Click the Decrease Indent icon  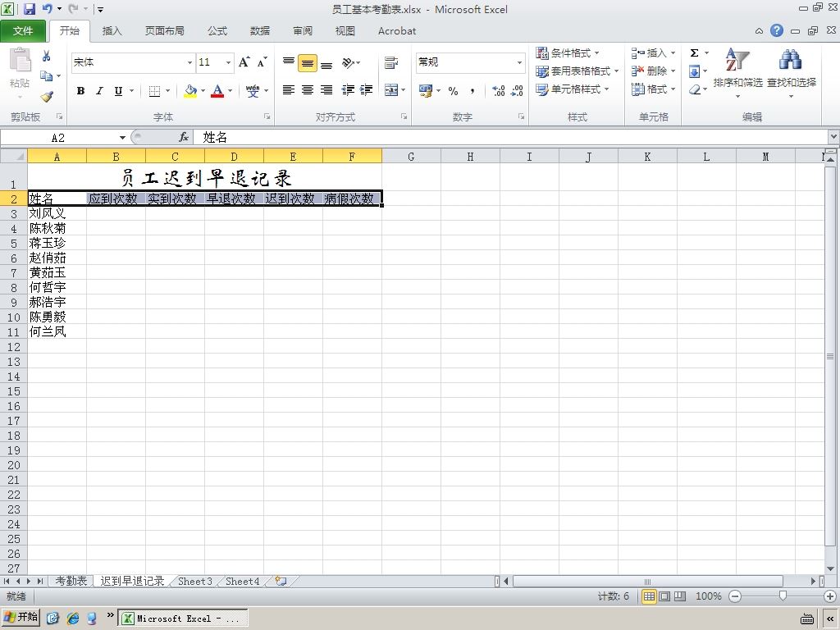[x=348, y=90]
